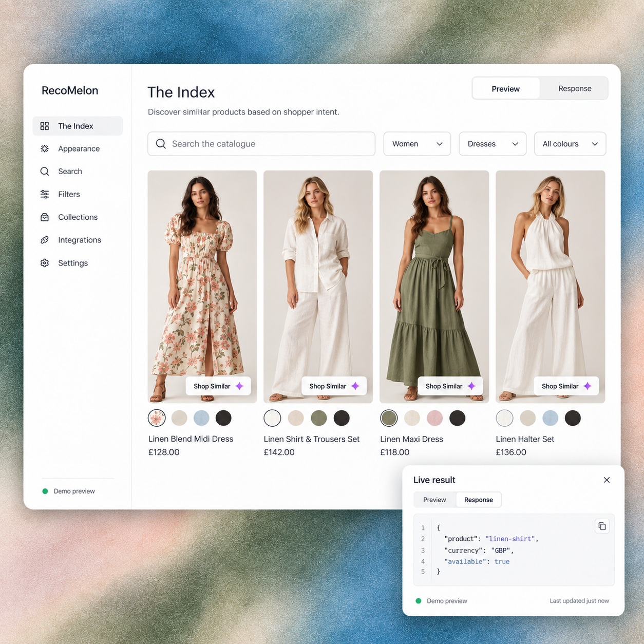Go to Collections in the sidebar
The image size is (644, 644).
[78, 217]
